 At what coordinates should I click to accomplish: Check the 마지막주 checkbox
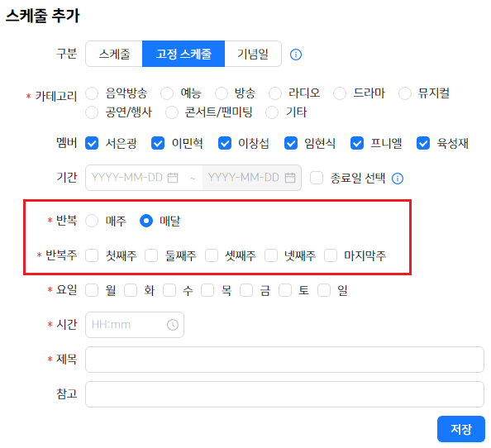[x=331, y=255]
